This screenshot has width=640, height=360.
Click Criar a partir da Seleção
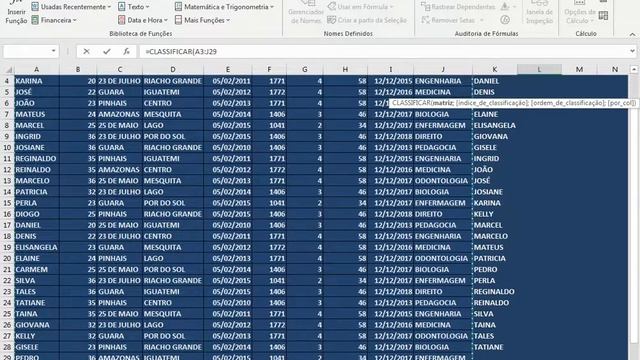pos(367,20)
